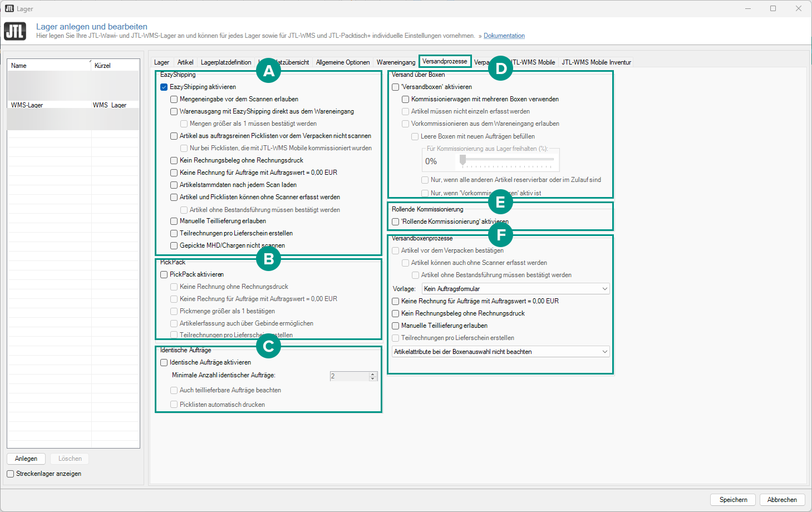Viewport: 812px width, 512px height.
Task: Enable Kein Rechnungsbeleg ohne Rechnungsdruck in Versandboxenprozesse
Action: (x=396, y=313)
